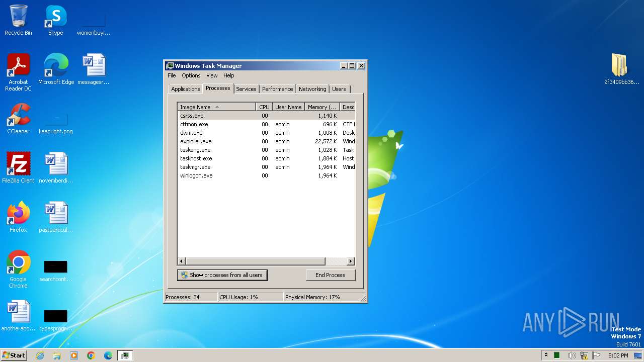Click the process list horizontal scrollbar thumb

coord(256,261)
